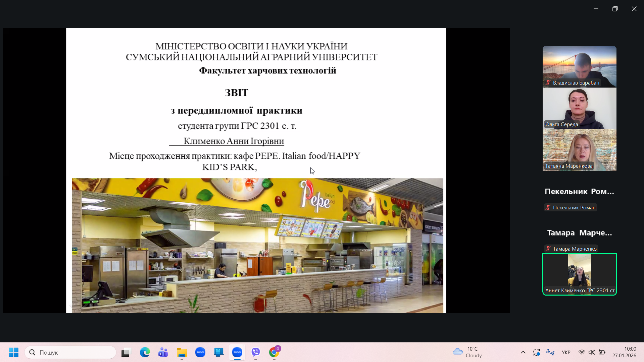The image size is (644, 362).
Task: Open the clock and date calendar flyout
Action: pos(624,352)
